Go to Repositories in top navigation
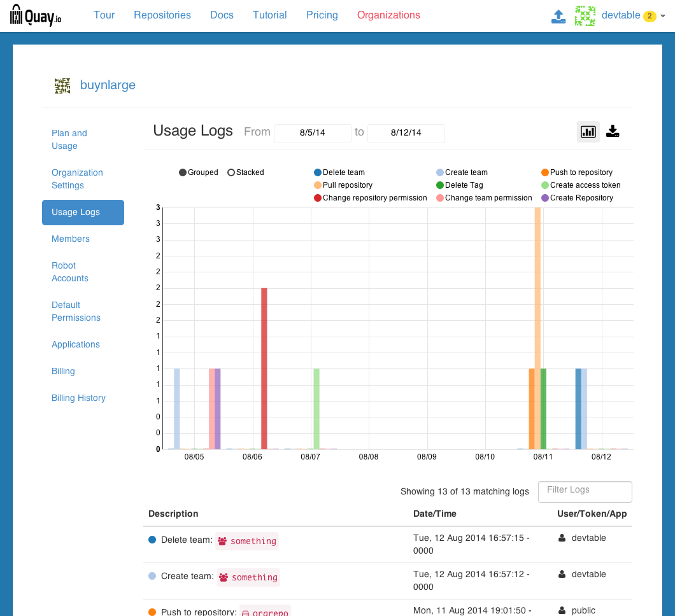The image size is (675, 616). point(162,15)
